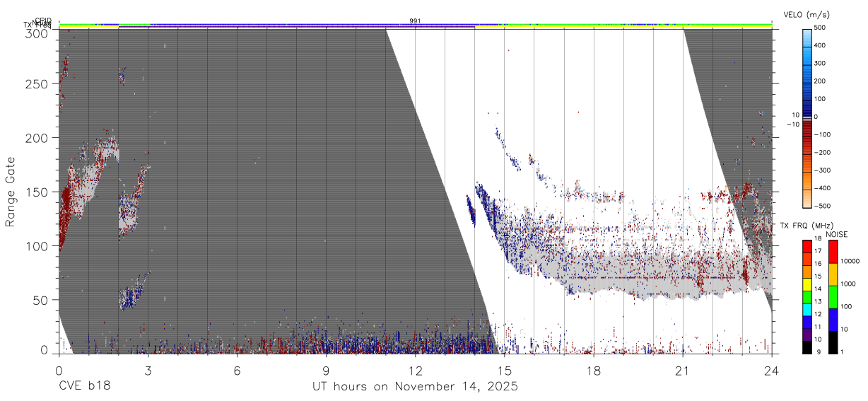This screenshot has width=868, height=401.
Task: Click the -500 label on velocity scale
Action: click(821, 206)
